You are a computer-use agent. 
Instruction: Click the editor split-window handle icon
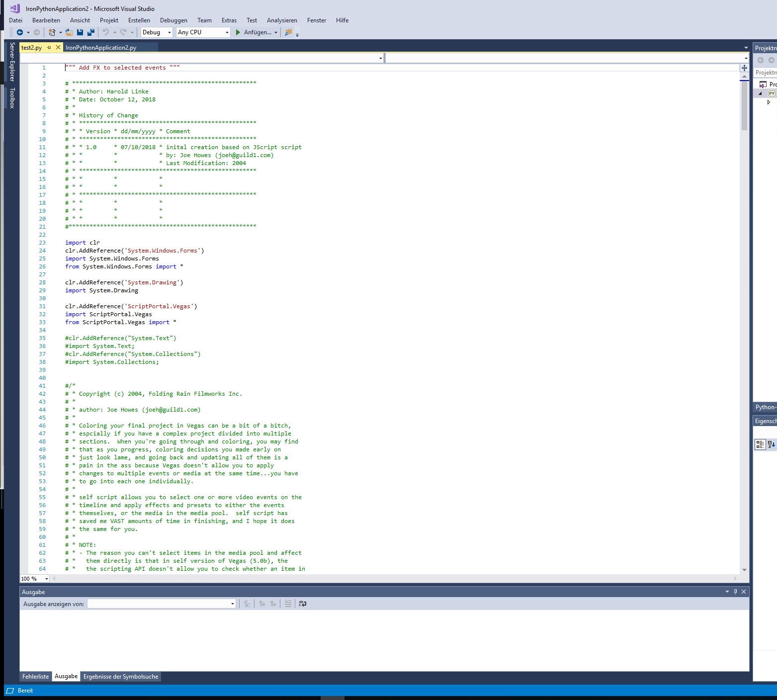tap(744, 68)
